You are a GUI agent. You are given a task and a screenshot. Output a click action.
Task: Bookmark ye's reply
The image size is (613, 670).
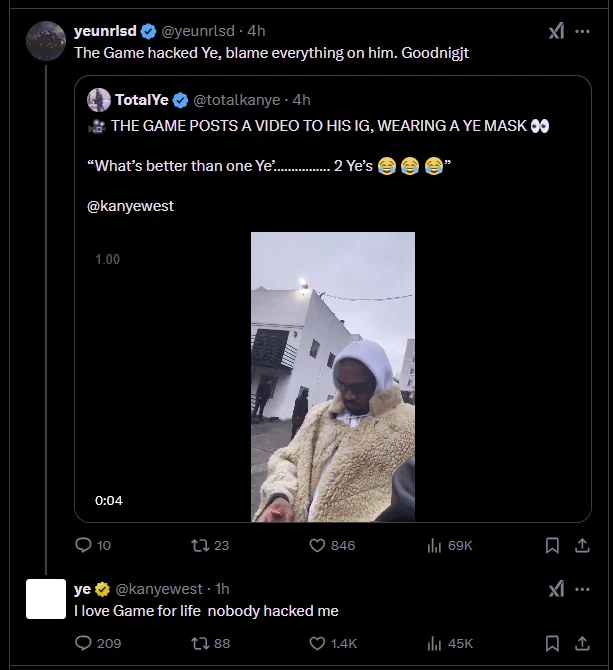tap(552, 643)
